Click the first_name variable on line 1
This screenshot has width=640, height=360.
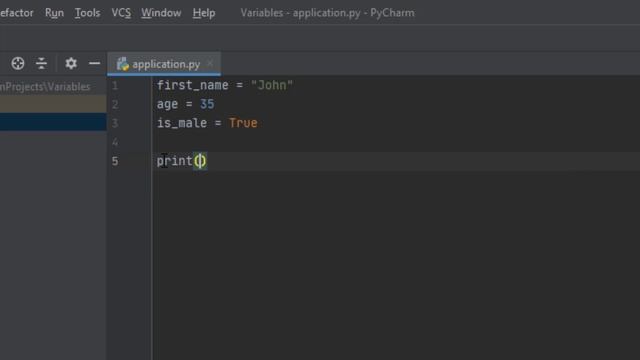click(x=193, y=85)
